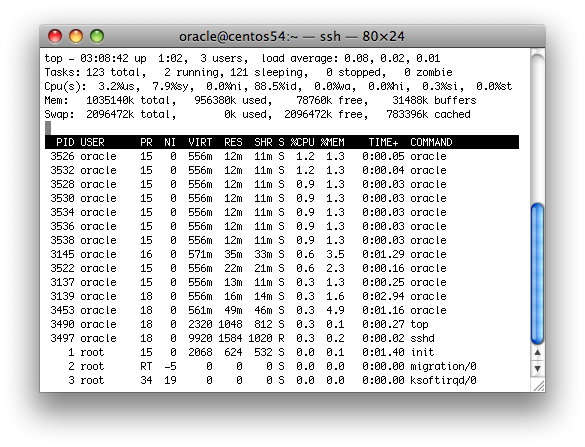This screenshot has height=447, width=585.
Task: Click the green zoom window button
Action: tap(97, 36)
